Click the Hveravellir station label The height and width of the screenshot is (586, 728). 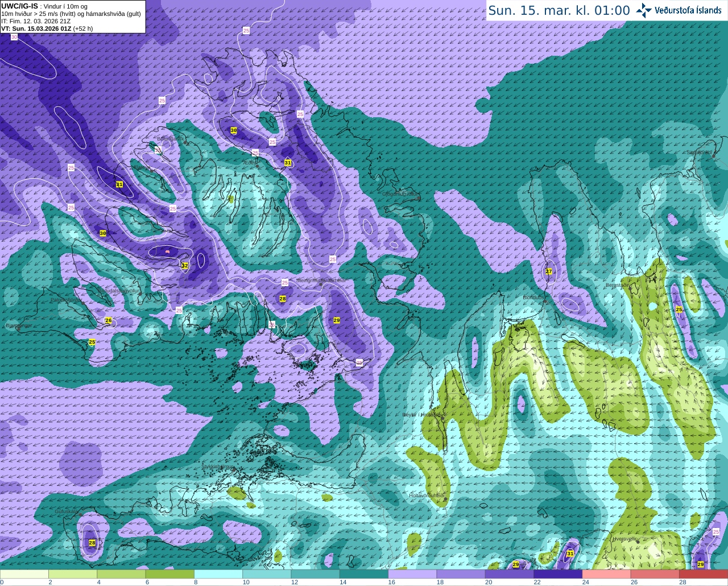[625, 539]
